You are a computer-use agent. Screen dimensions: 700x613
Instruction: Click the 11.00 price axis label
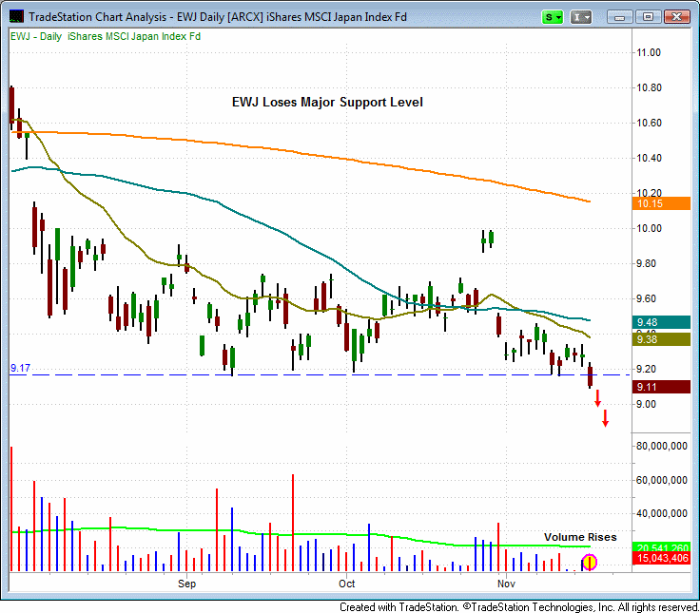[649, 52]
